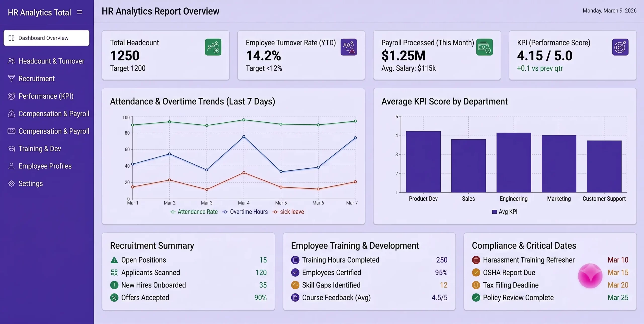Click the Offers Accepted percent icon
Screen dimensions: 644x324
click(x=114, y=298)
